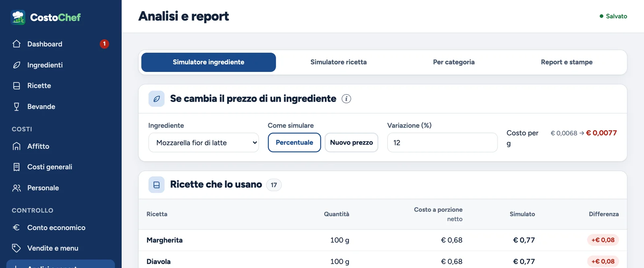Open the Ingrediente dropdown showing Mozzarella fior di latte
Image resolution: width=644 pixels, height=268 pixels.
coord(204,143)
